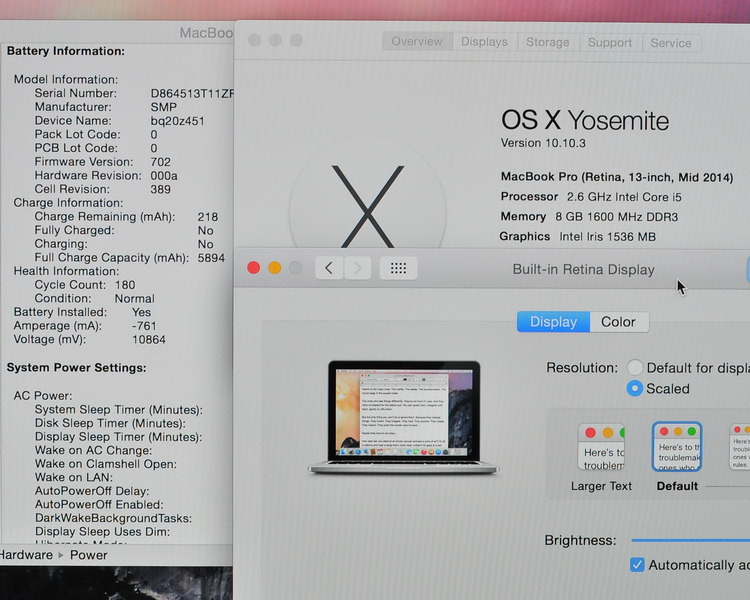Open the Support tab in About This Mac
The image size is (750, 600).
click(610, 43)
